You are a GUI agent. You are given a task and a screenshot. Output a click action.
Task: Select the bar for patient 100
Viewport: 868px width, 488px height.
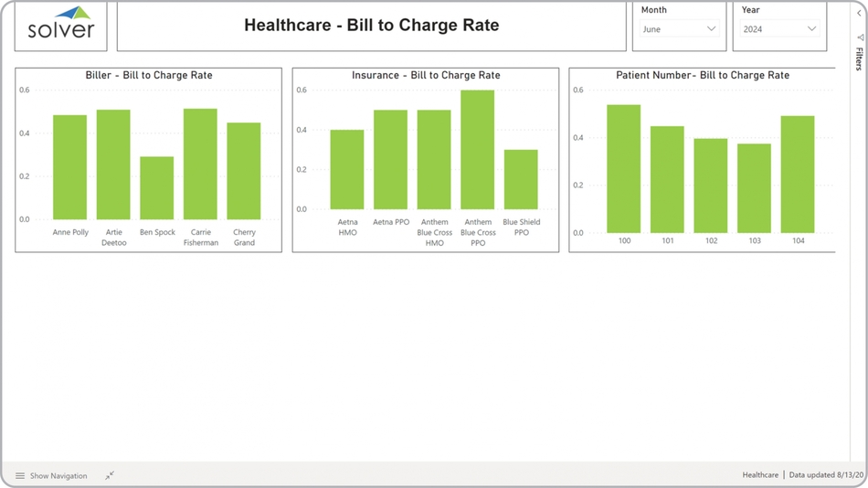point(624,169)
